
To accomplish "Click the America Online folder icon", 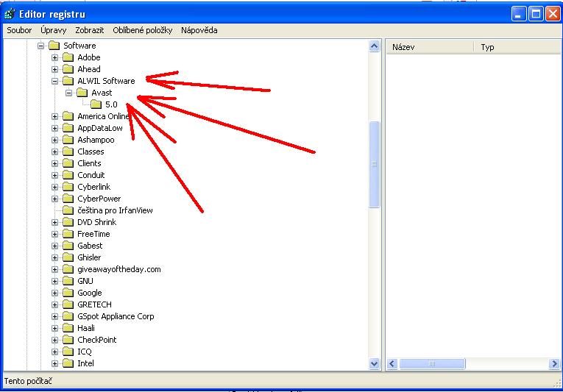I will (68, 116).
